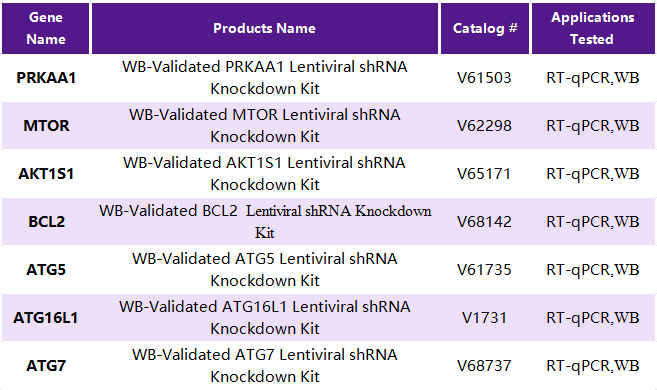
Task: Click the ATG5 gene name
Action: 46,269
